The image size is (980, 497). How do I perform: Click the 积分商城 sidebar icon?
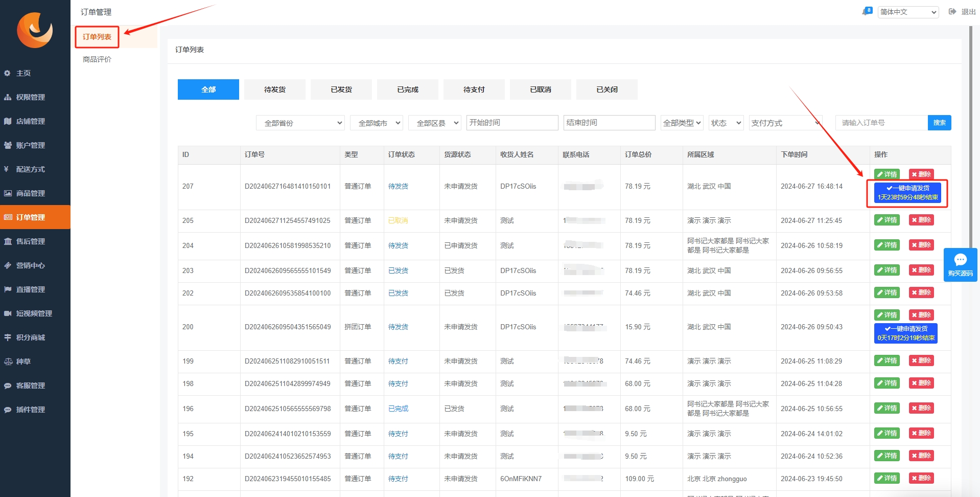click(8, 337)
